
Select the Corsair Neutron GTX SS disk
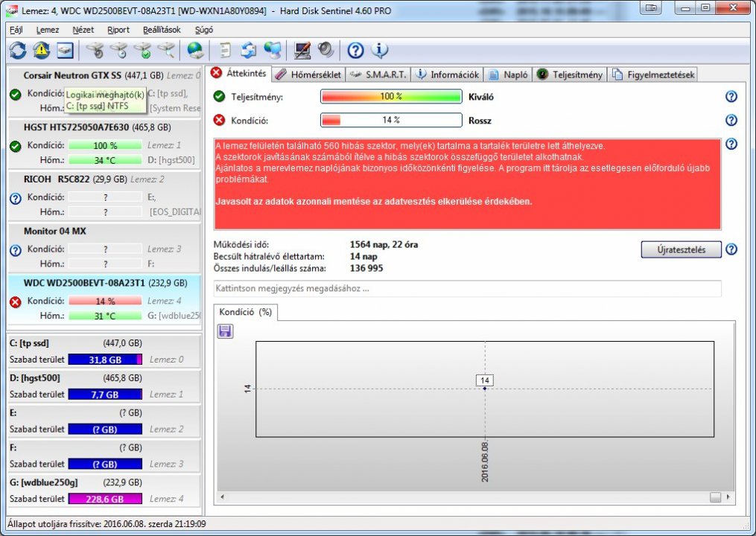tap(104, 92)
